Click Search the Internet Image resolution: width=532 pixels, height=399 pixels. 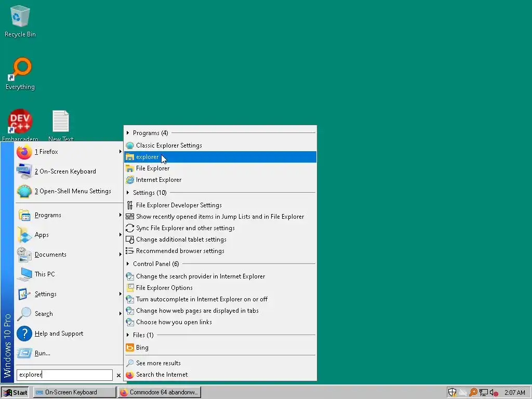pos(220,375)
